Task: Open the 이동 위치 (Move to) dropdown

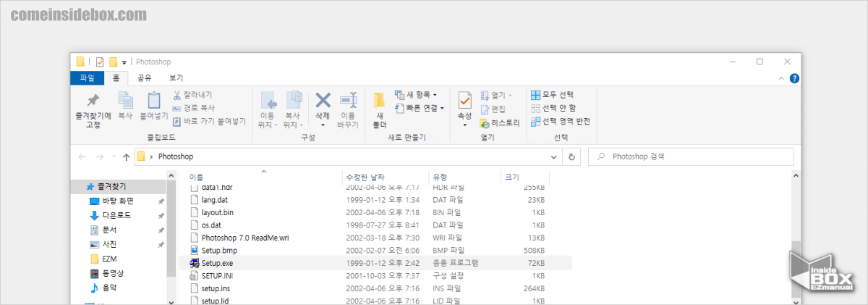Action: tap(268, 110)
